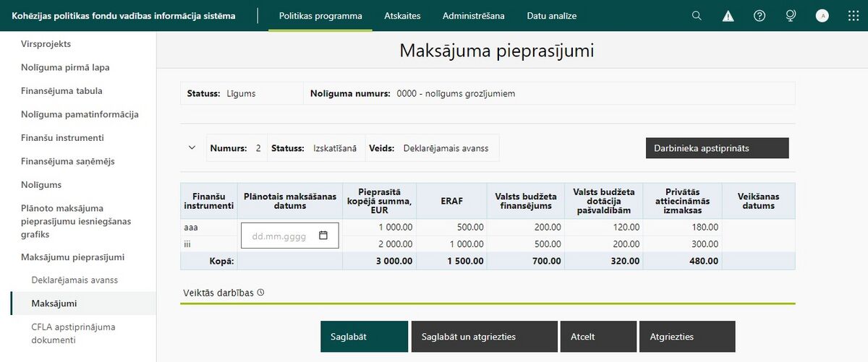Click Saglabāt un atgriezties button
Screen dimensions: 868x362
point(485,337)
